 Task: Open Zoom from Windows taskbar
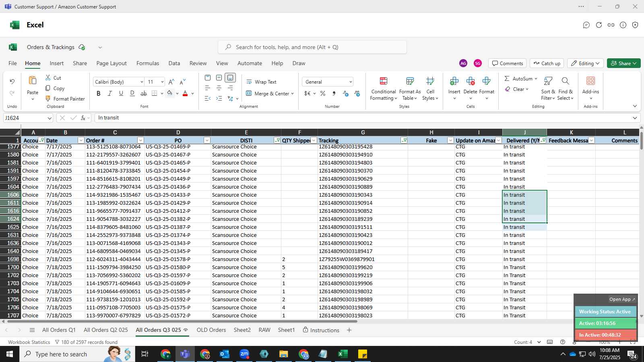(x=244, y=354)
